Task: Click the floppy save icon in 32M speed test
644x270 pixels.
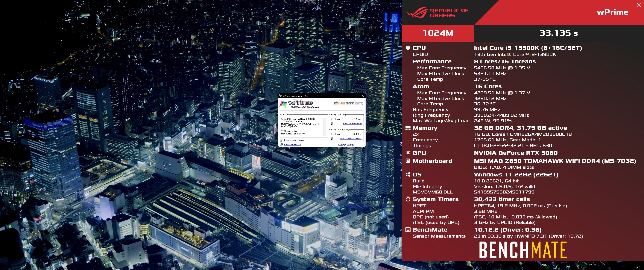Action: [332, 124]
